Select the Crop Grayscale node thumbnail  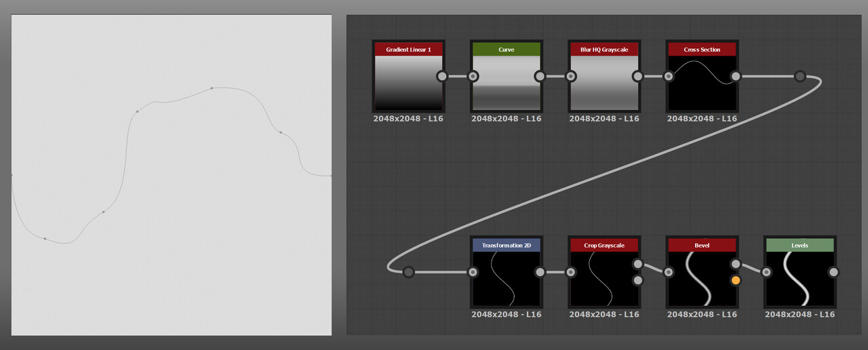[604, 279]
